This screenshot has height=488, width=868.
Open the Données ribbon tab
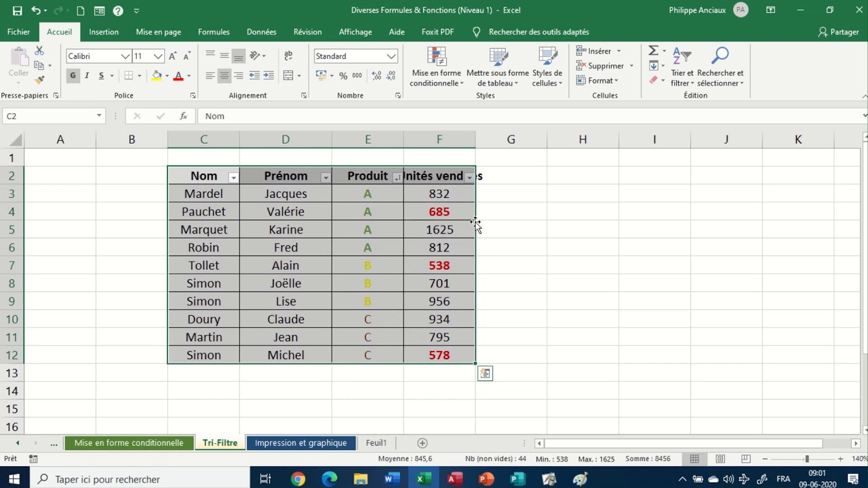tap(261, 32)
